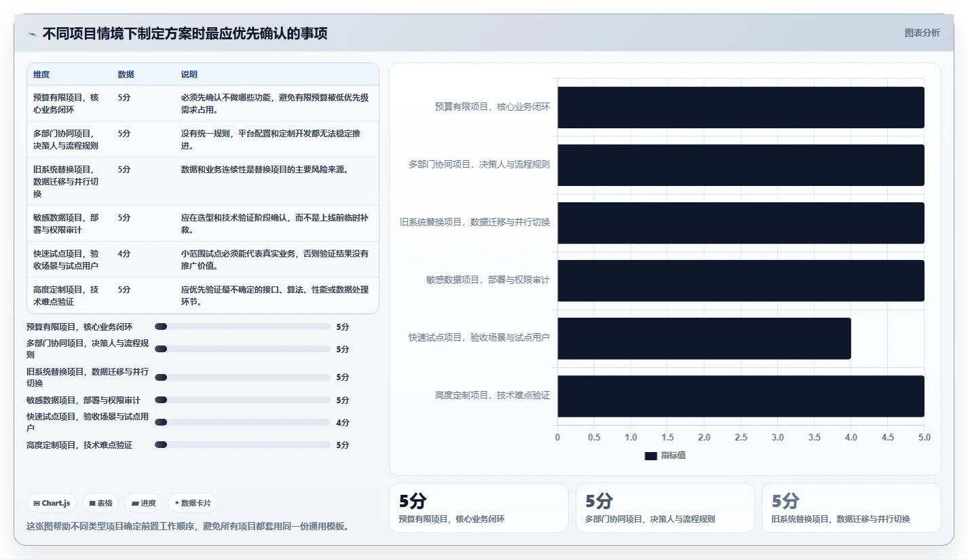Click the 维度 column header in the table
The width and height of the screenshot is (968, 560).
point(41,75)
